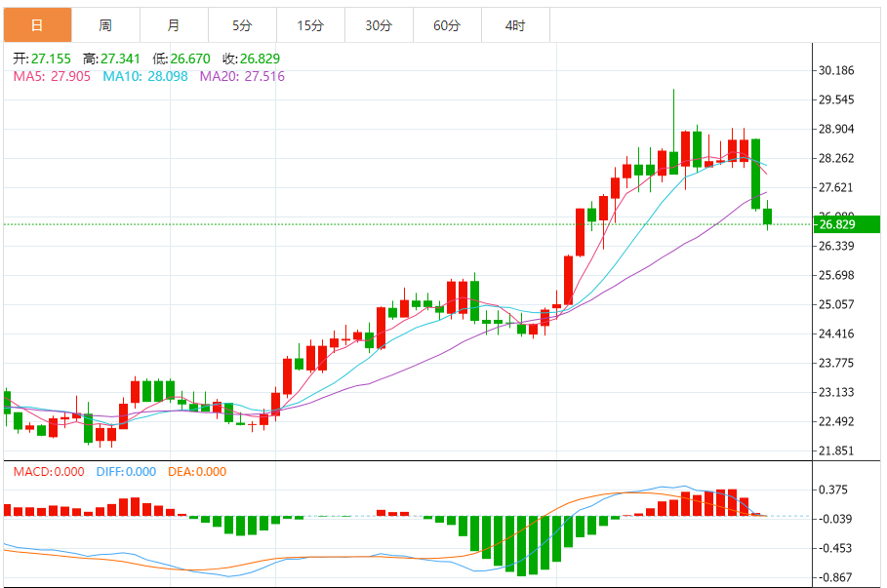Click the -0.039 MACD axis label

click(835, 519)
